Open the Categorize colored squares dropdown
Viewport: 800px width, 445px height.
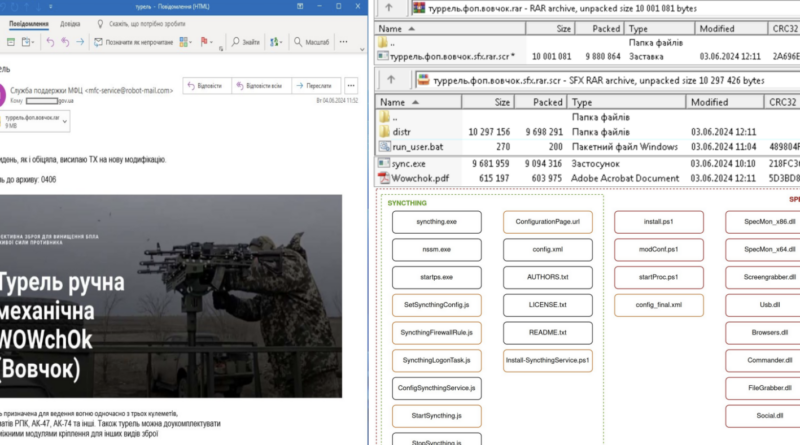186,42
